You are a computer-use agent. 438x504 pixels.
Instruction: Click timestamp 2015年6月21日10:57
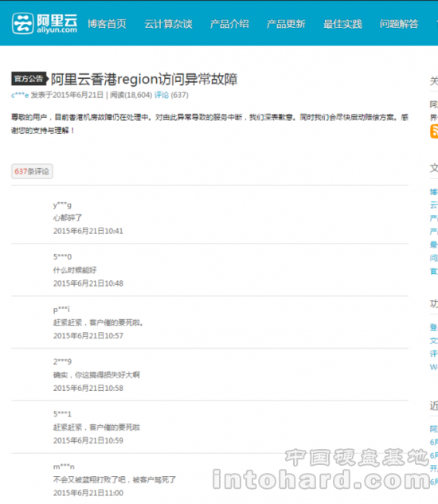[88, 336]
